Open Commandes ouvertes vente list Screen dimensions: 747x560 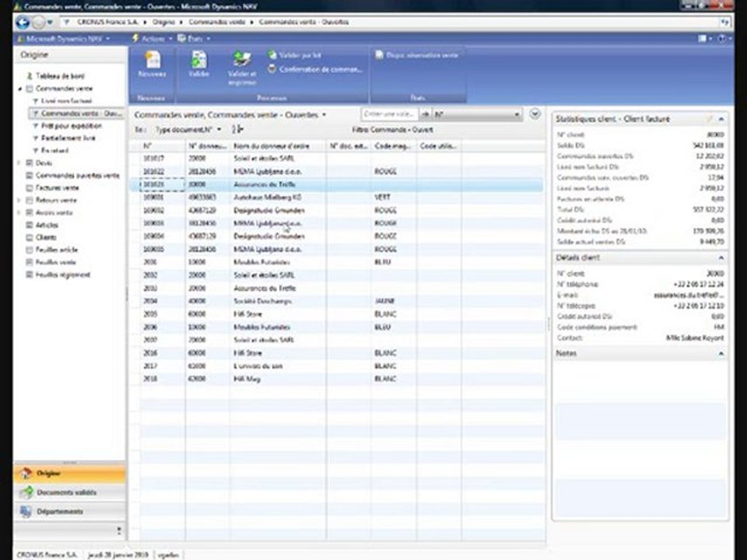pos(78,175)
